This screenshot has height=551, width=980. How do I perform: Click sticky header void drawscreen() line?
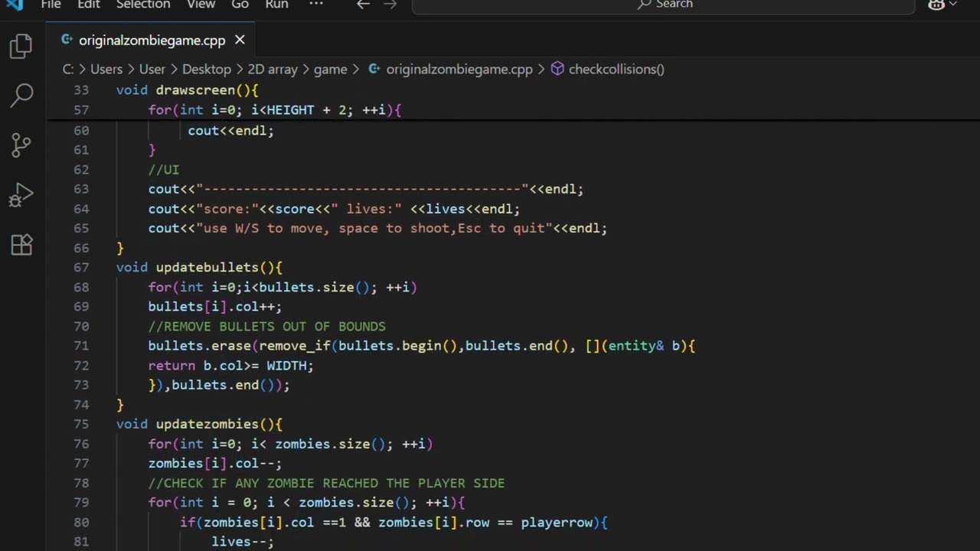pyautogui.click(x=188, y=90)
